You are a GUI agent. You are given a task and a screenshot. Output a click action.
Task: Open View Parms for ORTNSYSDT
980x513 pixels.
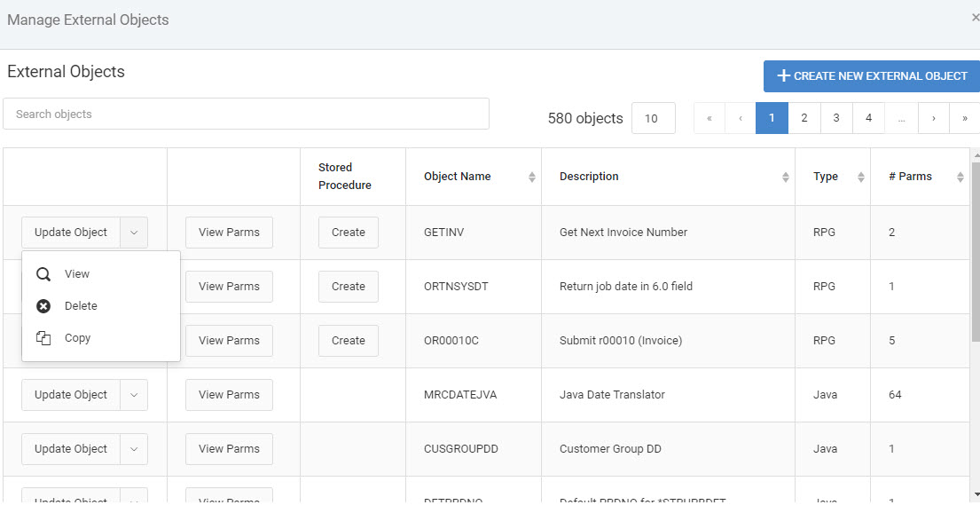pos(229,287)
